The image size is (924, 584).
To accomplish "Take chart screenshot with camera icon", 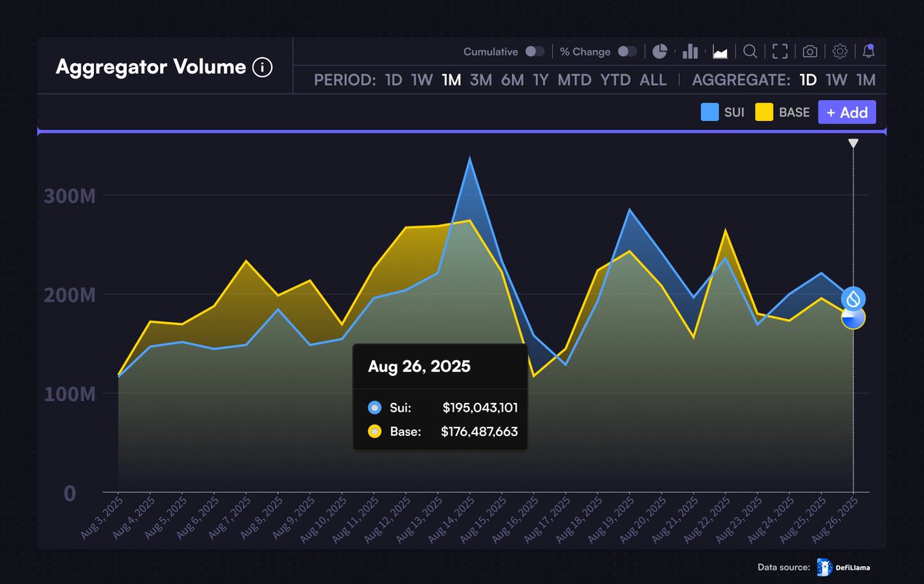I will pos(810,52).
